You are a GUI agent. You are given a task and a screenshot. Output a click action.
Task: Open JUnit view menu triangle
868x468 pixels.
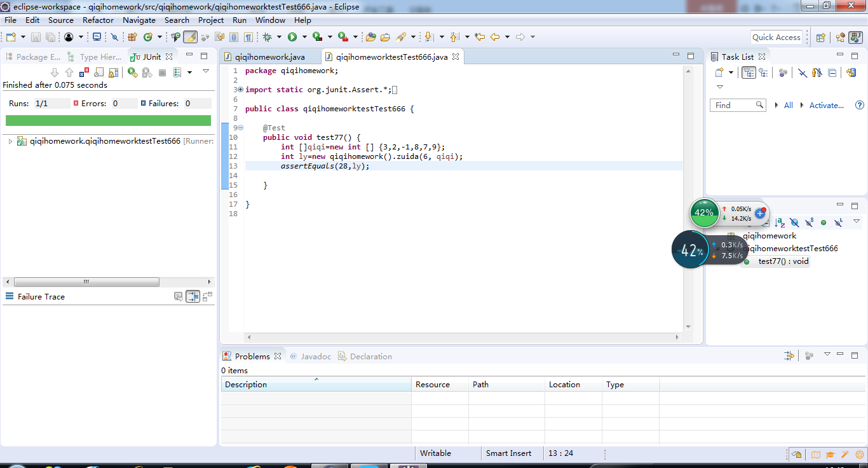pyautogui.click(x=205, y=71)
